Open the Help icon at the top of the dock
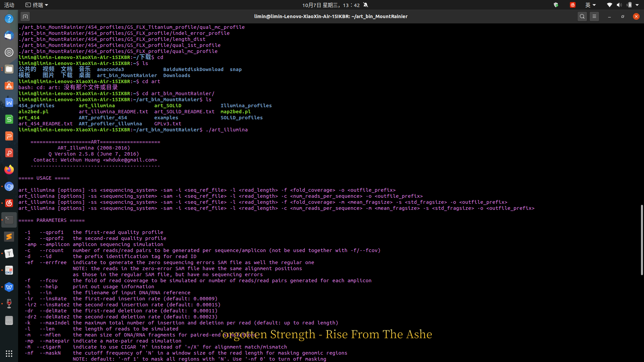This screenshot has width=644, height=362. click(x=9, y=18)
